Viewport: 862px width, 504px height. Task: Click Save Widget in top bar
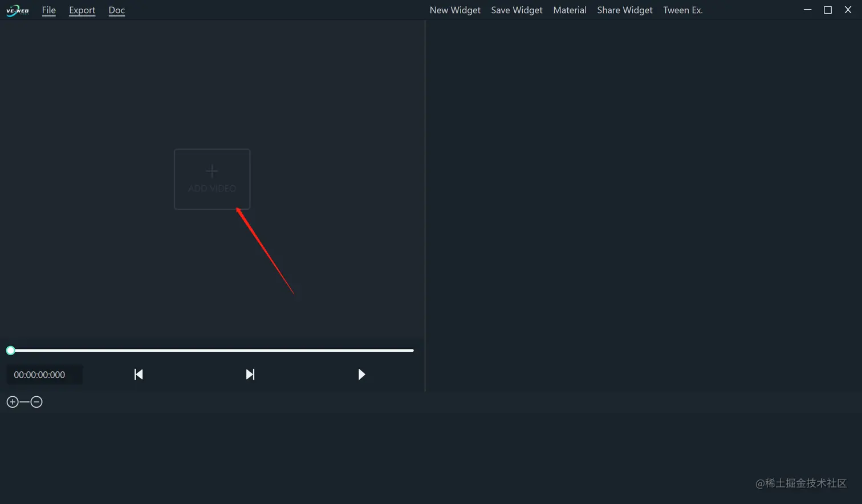click(x=517, y=10)
